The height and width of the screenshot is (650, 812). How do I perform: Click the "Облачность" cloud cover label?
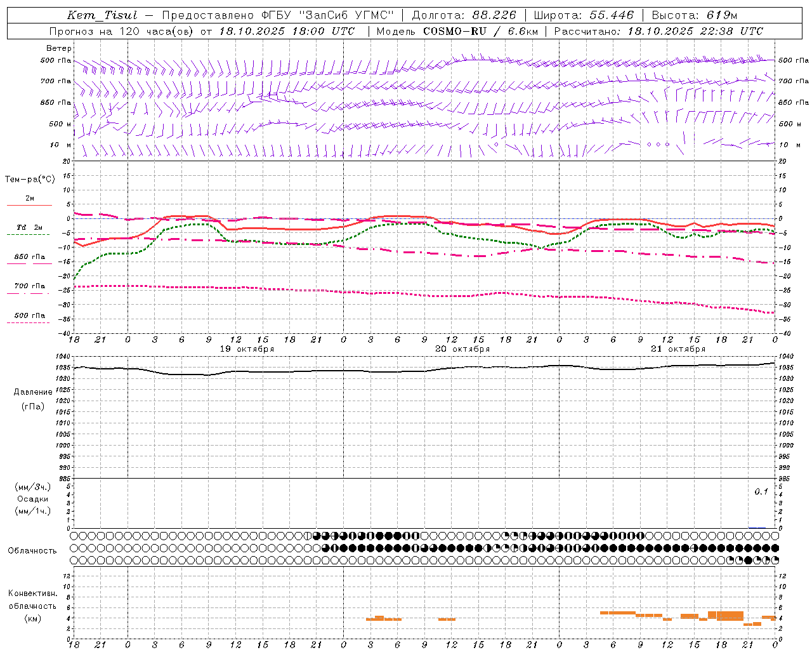point(32,551)
